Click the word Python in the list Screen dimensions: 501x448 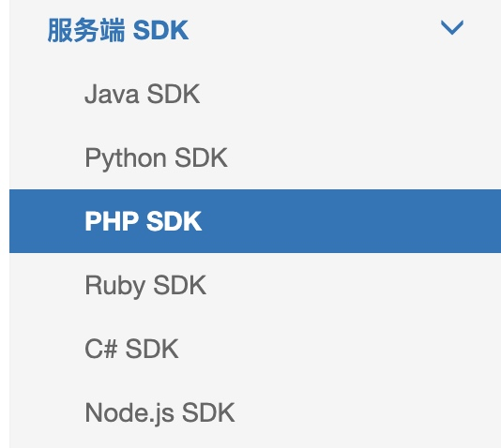pos(126,158)
